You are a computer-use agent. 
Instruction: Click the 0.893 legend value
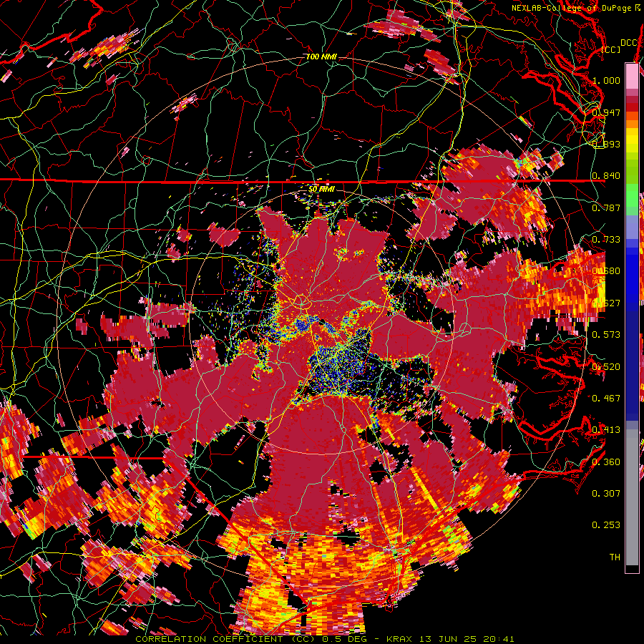[606, 144]
